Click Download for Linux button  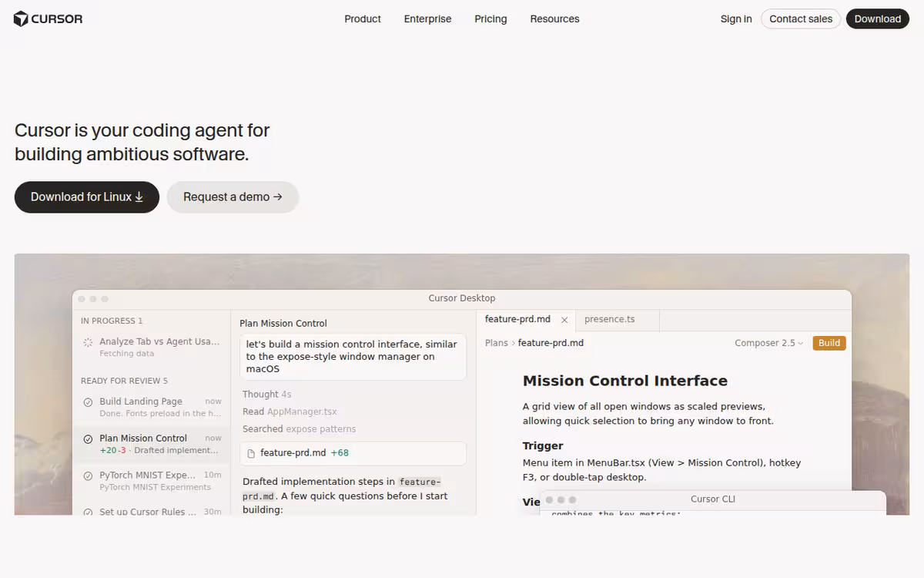87,197
